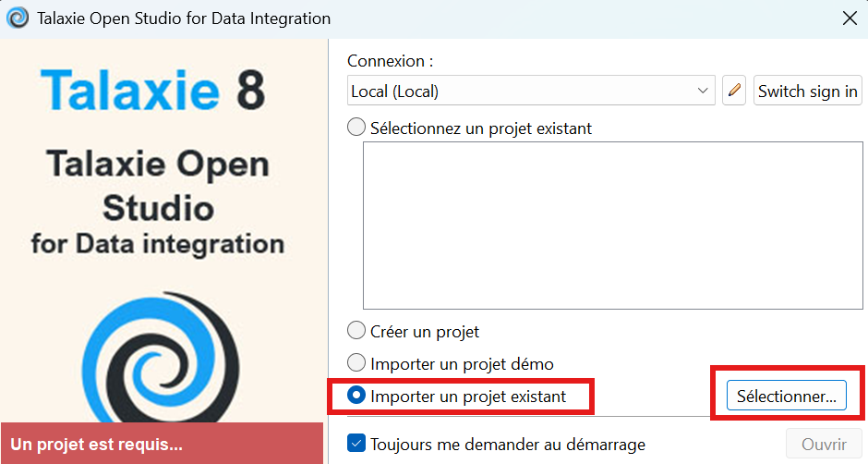Screen dimensions: 868x464
Task: Click the 'Sélectionner...' button
Action: pos(786,396)
